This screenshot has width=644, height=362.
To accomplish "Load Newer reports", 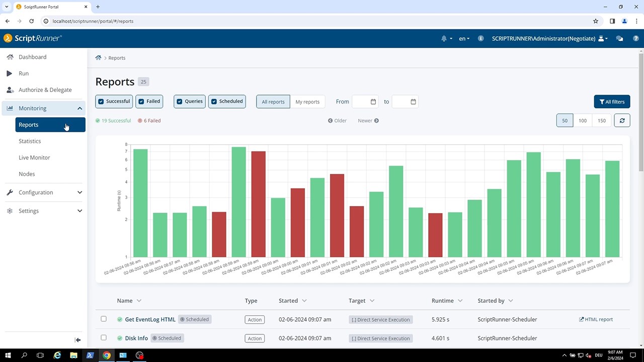I will tap(368, 121).
